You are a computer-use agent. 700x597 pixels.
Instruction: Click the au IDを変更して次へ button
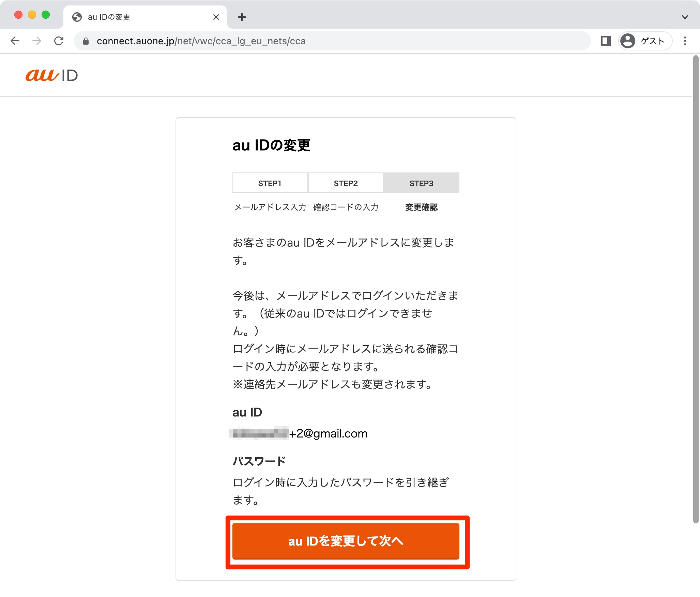(x=346, y=541)
